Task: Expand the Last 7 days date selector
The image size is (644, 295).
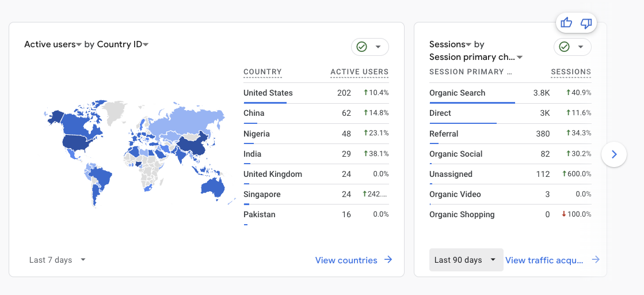Action: pos(57,260)
